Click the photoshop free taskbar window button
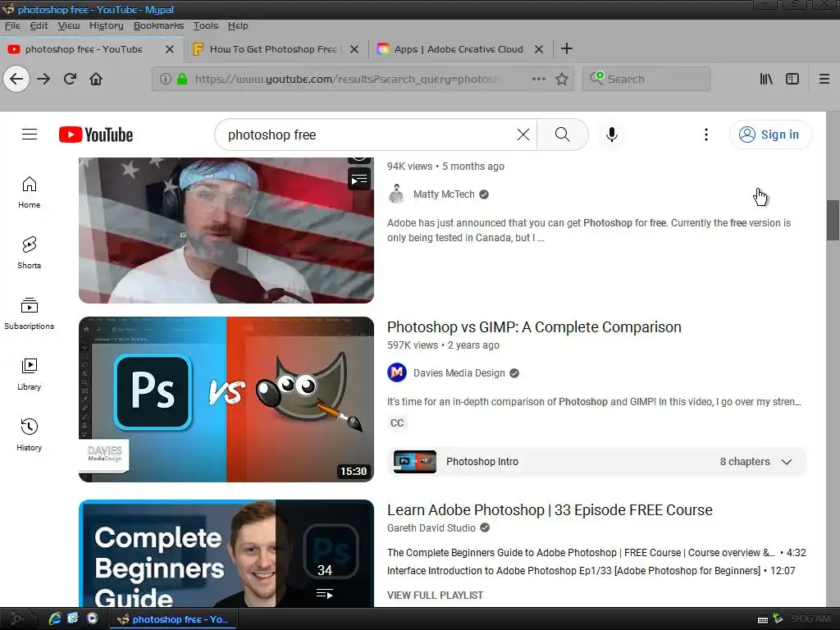The image size is (840, 630). pyautogui.click(x=173, y=619)
